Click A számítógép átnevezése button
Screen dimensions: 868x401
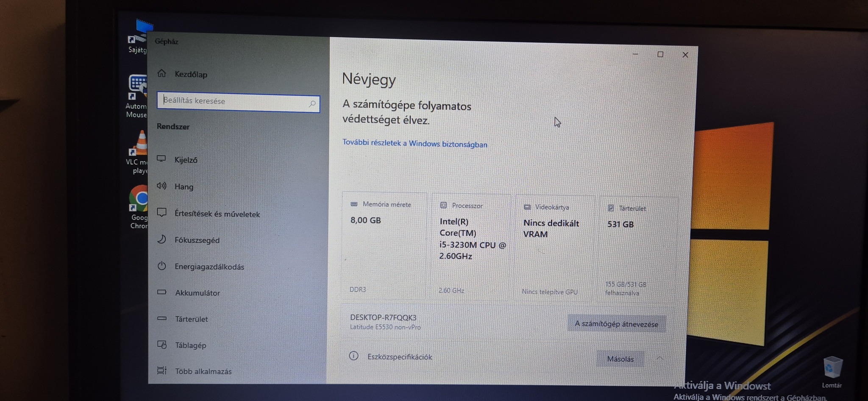pos(616,324)
